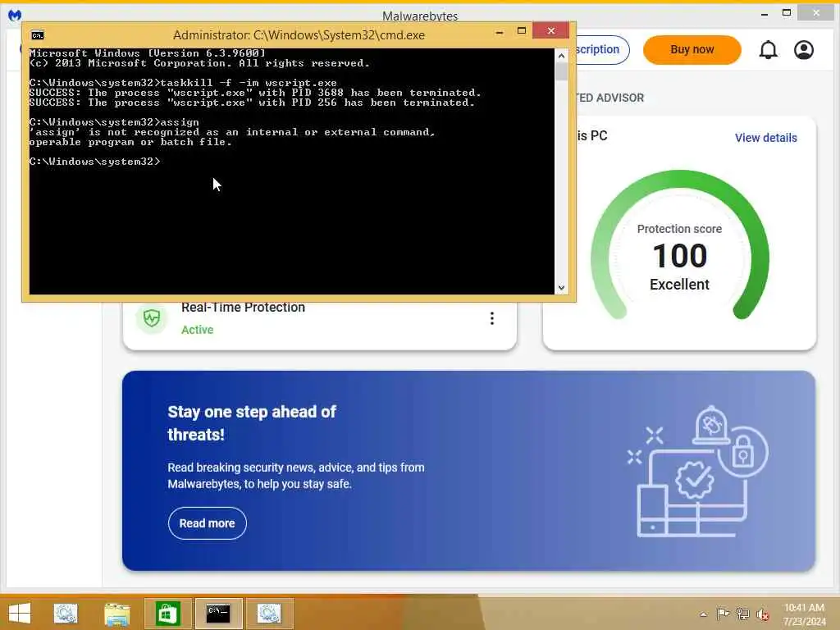Open Windows Store from taskbar
Image resolution: width=840 pixels, height=630 pixels.
pos(167,614)
